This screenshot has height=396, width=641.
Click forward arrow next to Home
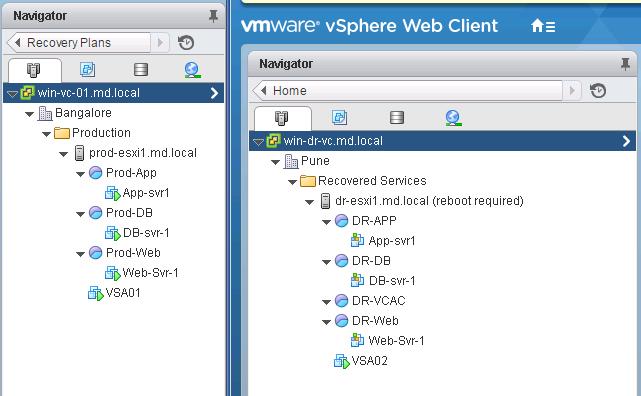(x=572, y=91)
